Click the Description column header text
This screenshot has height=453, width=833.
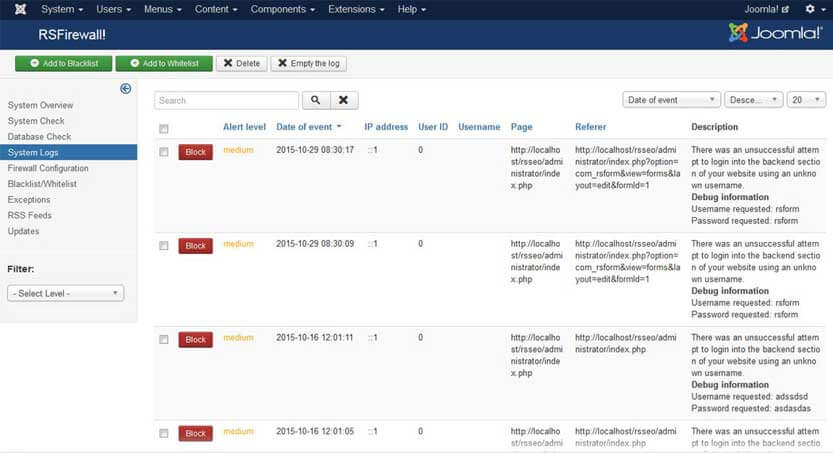715,127
